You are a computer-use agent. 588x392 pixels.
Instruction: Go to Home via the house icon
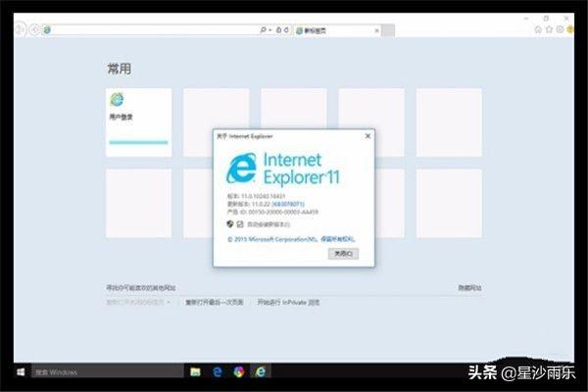click(538, 29)
